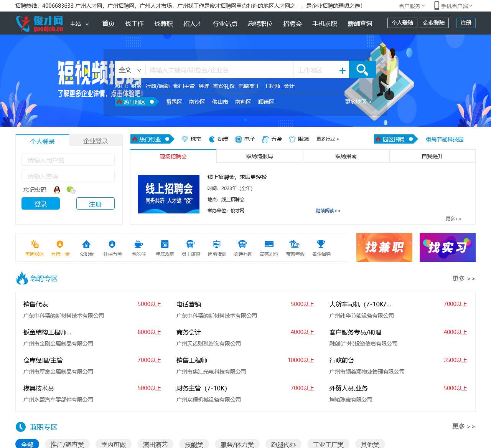
Task: Sign in with the QQ penguin icon
Action: coord(57,190)
